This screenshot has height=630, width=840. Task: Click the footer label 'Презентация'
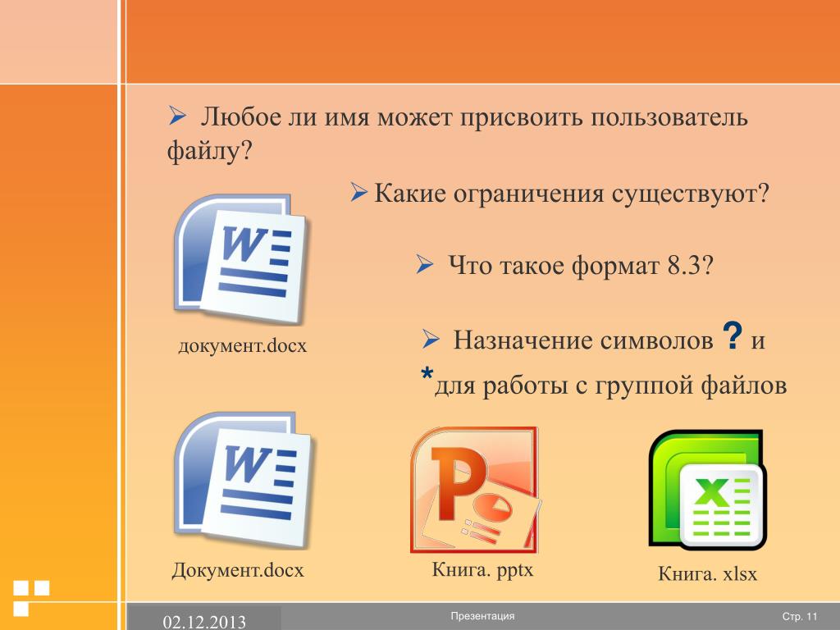(482, 616)
